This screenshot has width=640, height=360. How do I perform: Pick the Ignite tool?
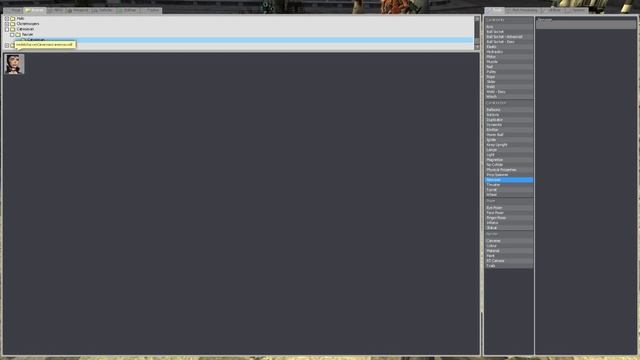pyautogui.click(x=509, y=140)
